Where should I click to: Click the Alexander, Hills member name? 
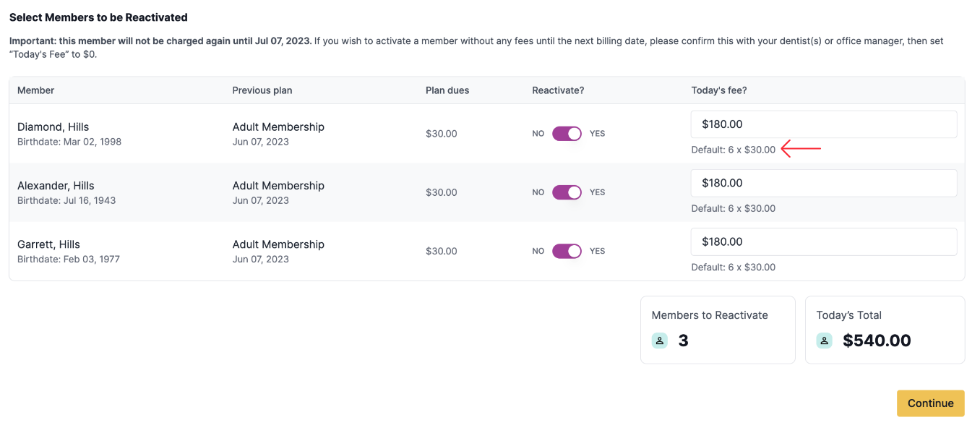[56, 186]
